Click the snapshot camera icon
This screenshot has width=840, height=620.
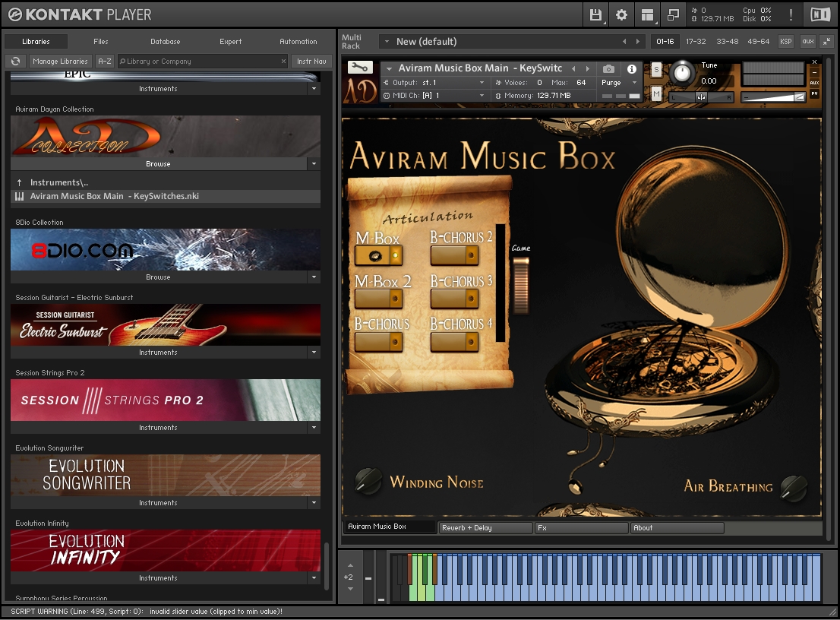(608, 68)
